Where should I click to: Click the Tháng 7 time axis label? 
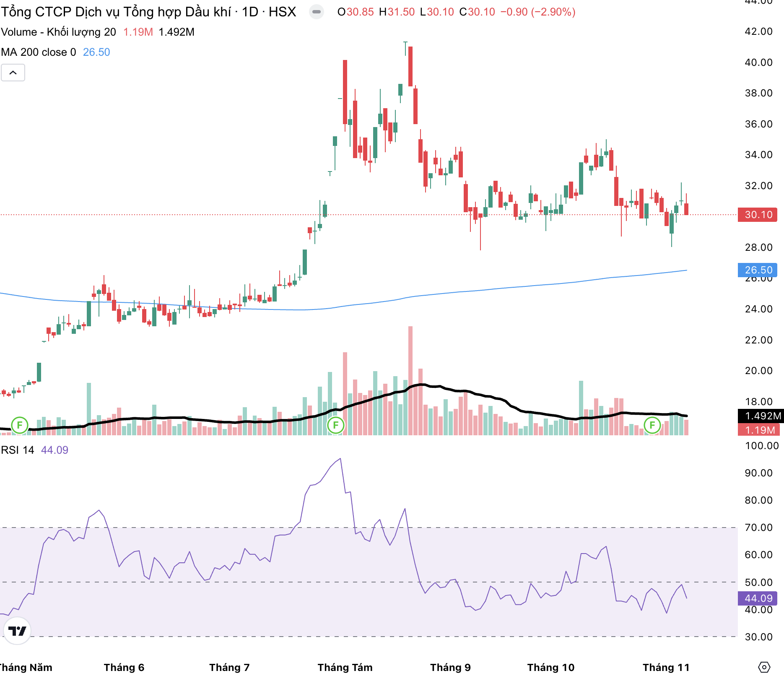229,667
